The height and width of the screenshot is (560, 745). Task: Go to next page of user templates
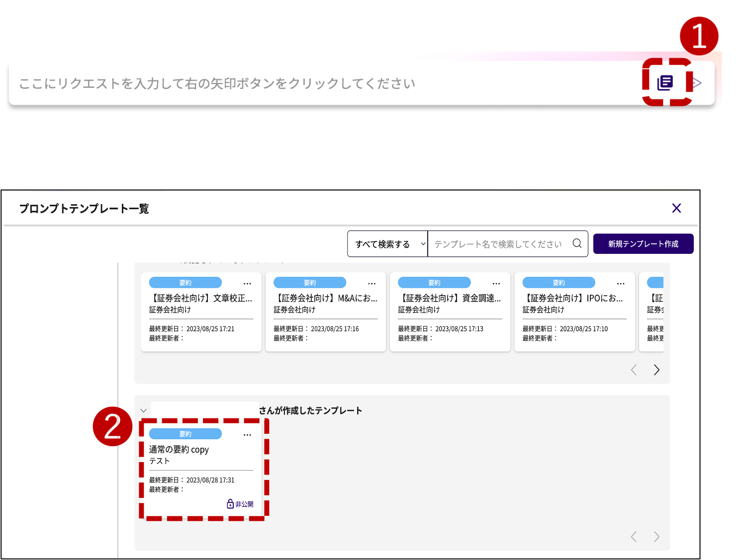(x=656, y=537)
